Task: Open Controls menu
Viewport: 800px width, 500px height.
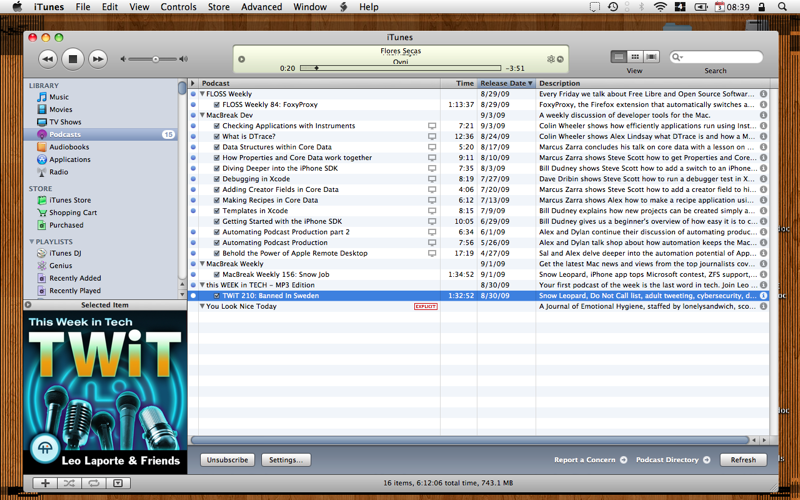Action: pos(178,7)
